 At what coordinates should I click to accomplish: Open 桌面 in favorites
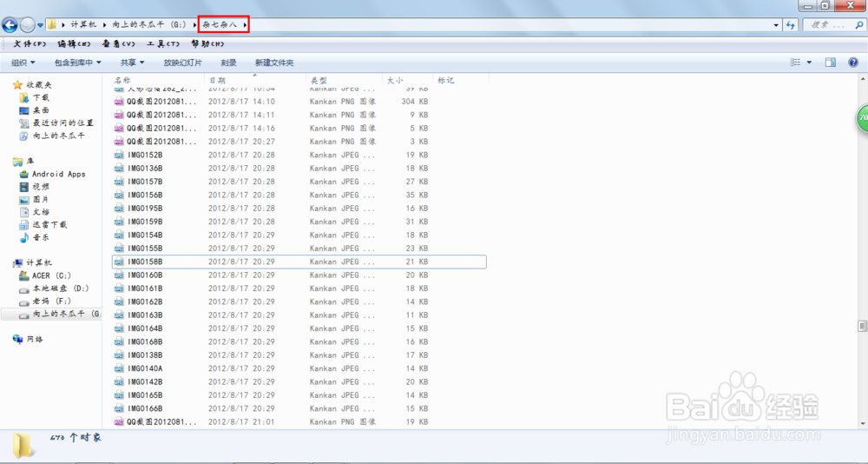click(x=41, y=110)
